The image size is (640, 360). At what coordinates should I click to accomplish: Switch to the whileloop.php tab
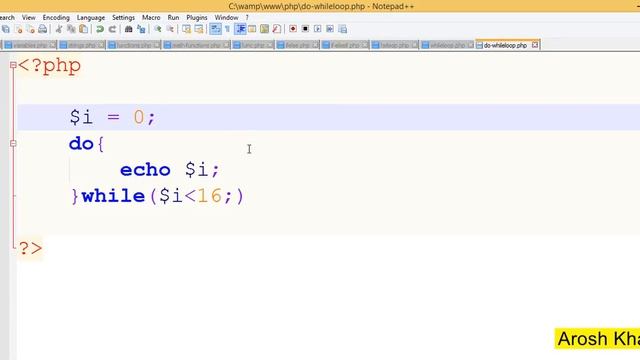(x=447, y=45)
